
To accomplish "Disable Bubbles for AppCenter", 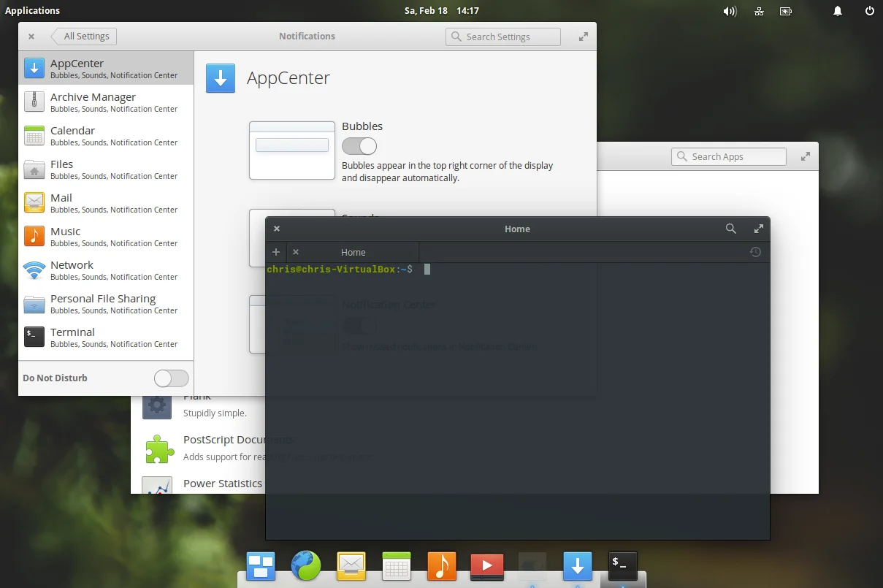I will click(359, 146).
